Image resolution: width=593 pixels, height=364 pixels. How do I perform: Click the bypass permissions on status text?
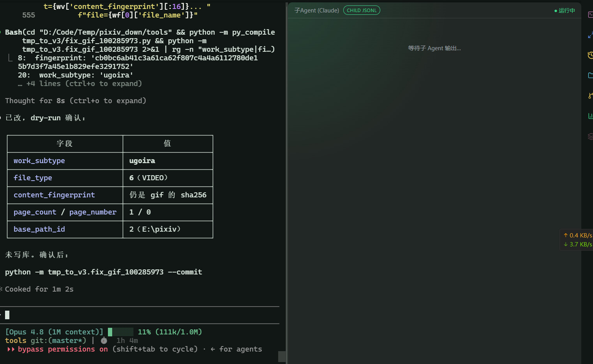pos(63,349)
